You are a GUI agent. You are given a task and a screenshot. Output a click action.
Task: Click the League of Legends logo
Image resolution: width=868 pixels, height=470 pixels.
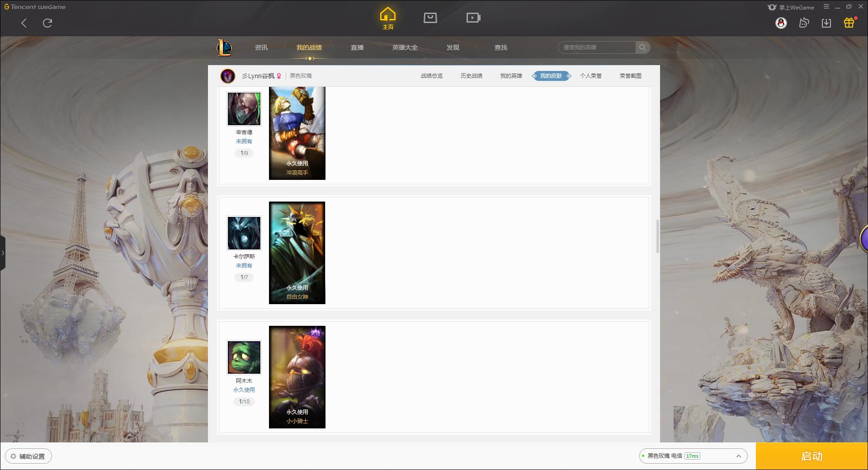(225, 47)
